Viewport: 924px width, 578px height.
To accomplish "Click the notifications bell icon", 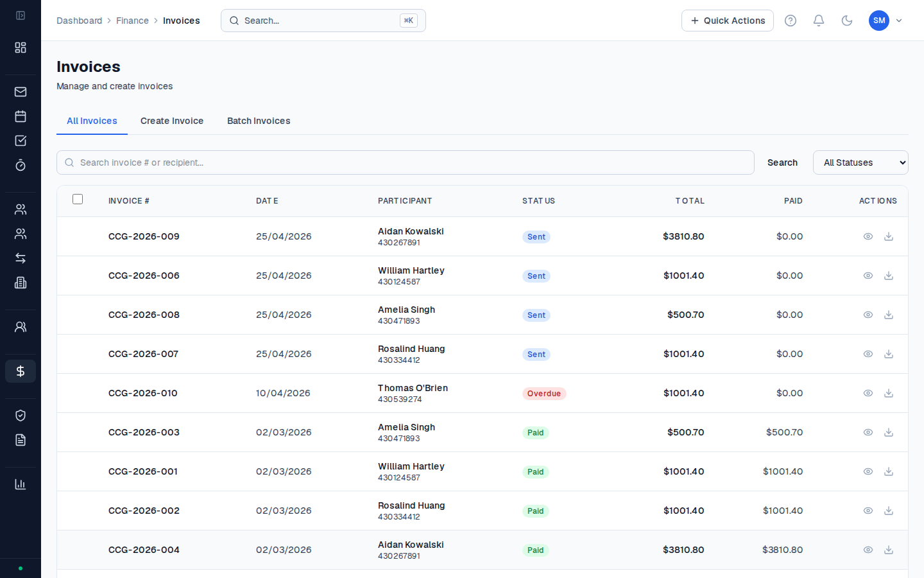I will click(819, 21).
